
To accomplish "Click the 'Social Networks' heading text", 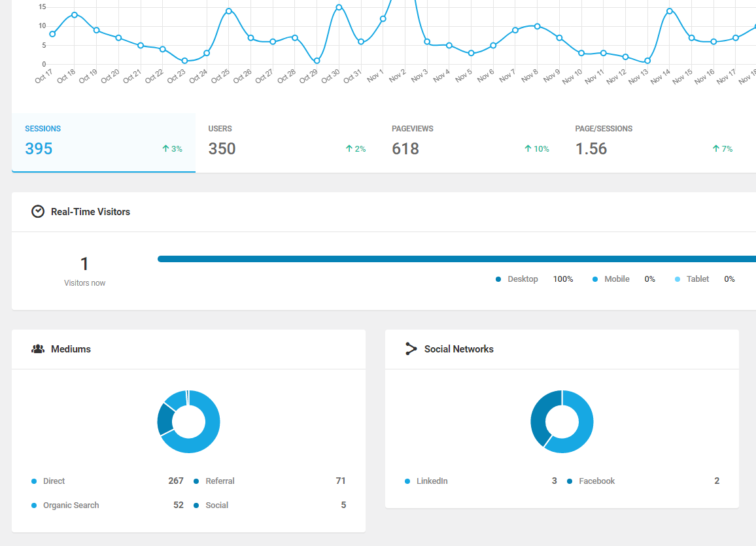I will pyautogui.click(x=459, y=349).
